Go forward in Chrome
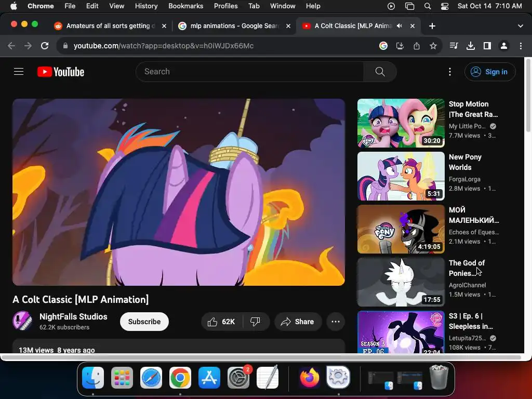532x399 pixels. click(x=28, y=46)
